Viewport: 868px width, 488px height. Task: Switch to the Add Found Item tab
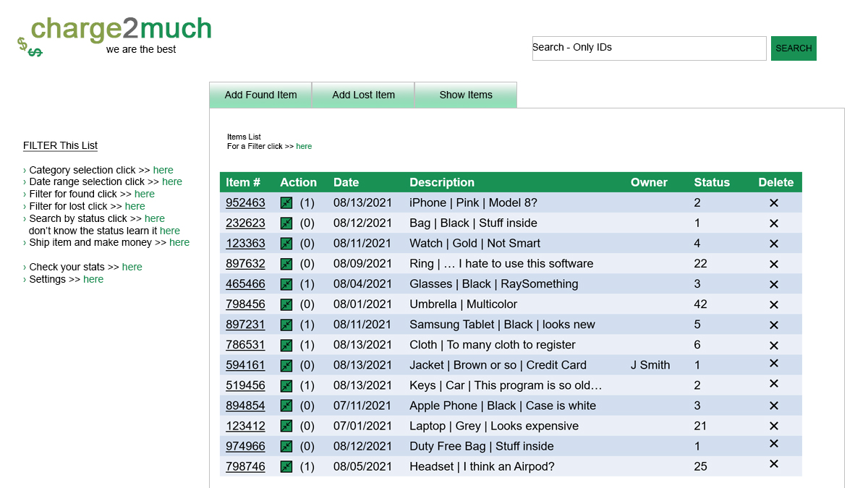(x=260, y=95)
